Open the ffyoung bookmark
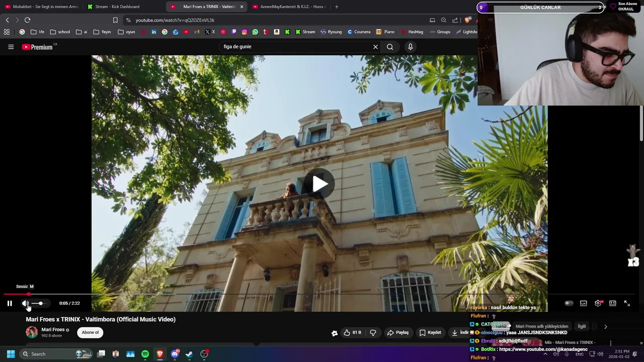The height and width of the screenshot is (362, 644). [x=331, y=32]
